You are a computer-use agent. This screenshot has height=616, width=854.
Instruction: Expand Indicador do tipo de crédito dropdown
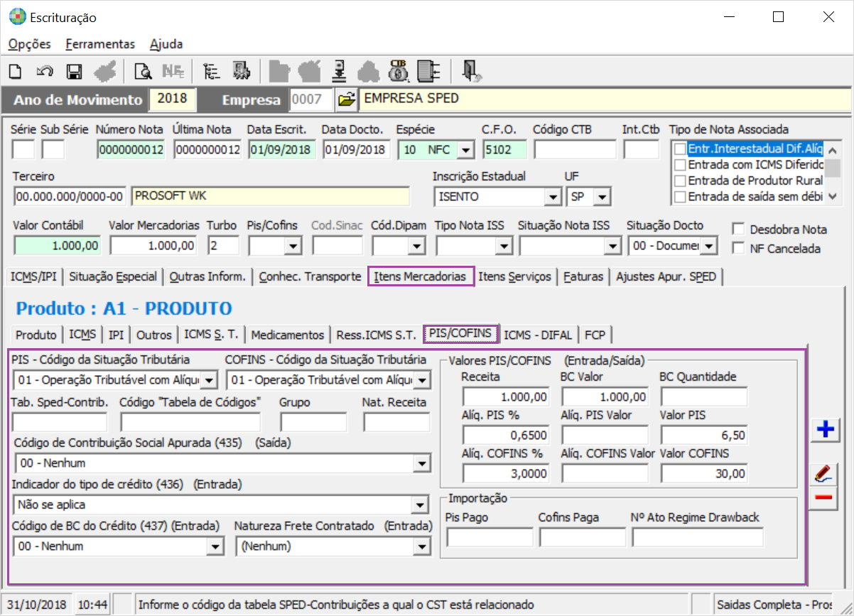point(422,505)
